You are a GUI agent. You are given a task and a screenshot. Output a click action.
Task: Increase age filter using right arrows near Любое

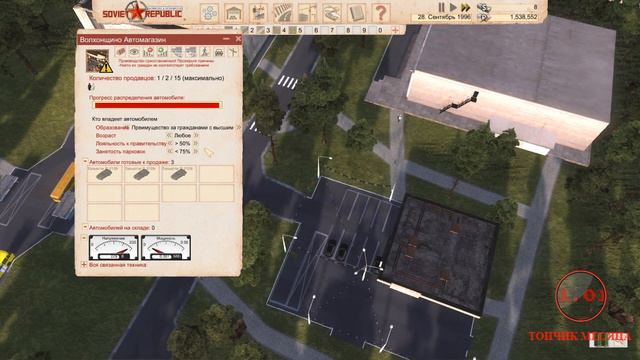(x=196, y=135)
